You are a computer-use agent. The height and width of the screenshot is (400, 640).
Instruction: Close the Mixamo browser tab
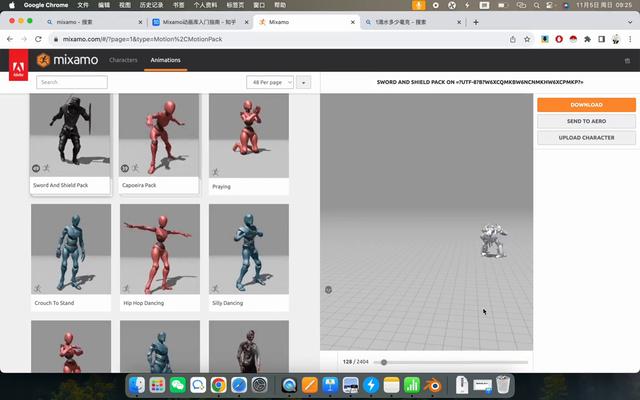pyautogui.click(x=353, y=22)
